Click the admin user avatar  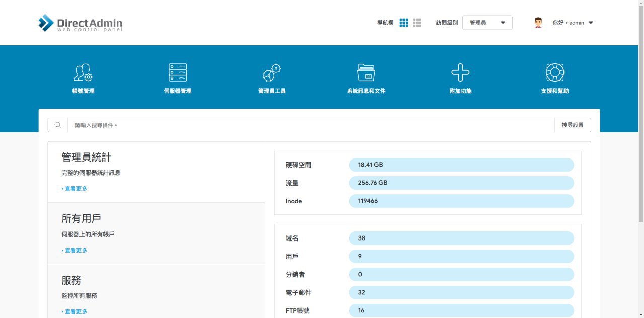(538, 23)
